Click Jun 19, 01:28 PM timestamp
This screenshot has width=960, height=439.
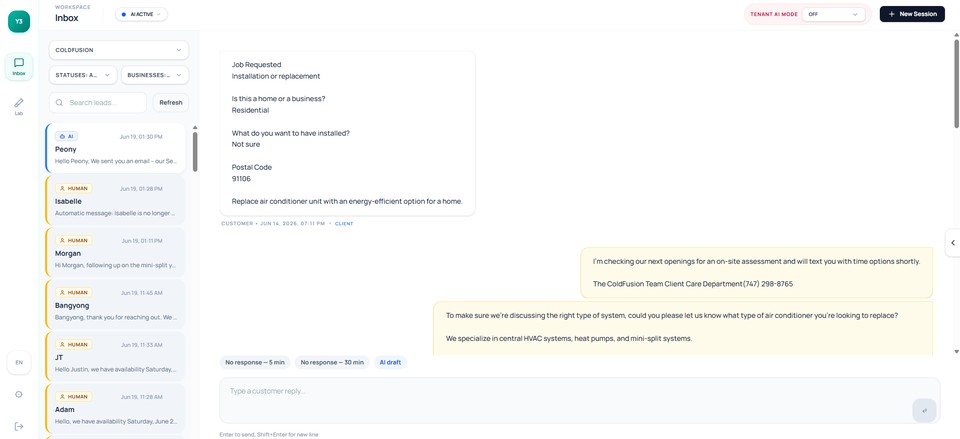coord(141,189)
